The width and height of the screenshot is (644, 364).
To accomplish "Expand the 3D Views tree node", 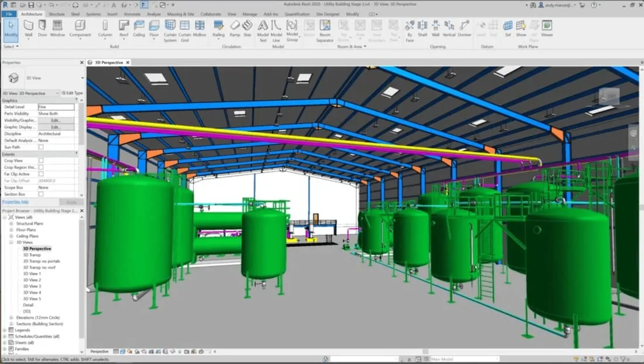I will (10, 242).
